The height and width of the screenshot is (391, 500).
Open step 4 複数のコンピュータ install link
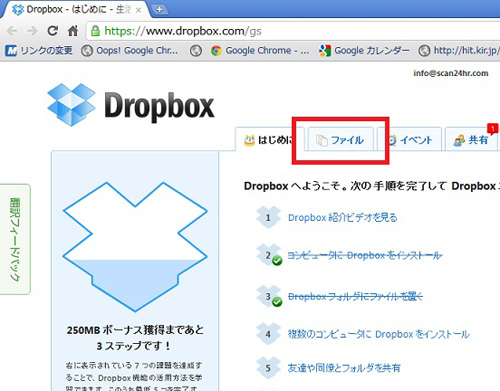pos(379,334)
